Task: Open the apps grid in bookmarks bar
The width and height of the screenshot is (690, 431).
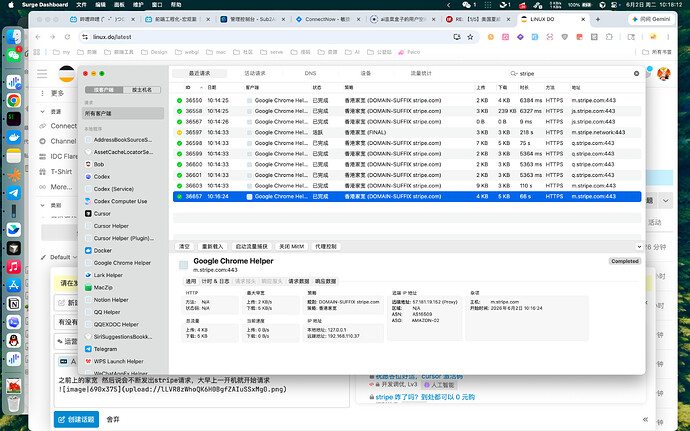Action: (x=37, y=52)
